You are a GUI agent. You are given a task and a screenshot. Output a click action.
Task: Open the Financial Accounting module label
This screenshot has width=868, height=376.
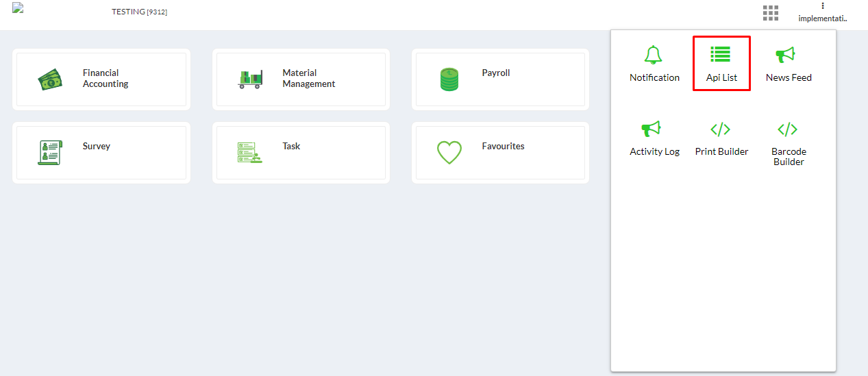pyautogui.click(x=106, y=78)
